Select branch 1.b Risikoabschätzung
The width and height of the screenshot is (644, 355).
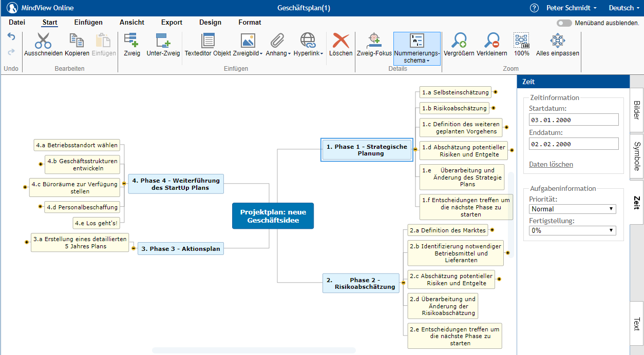pos(454,108)
